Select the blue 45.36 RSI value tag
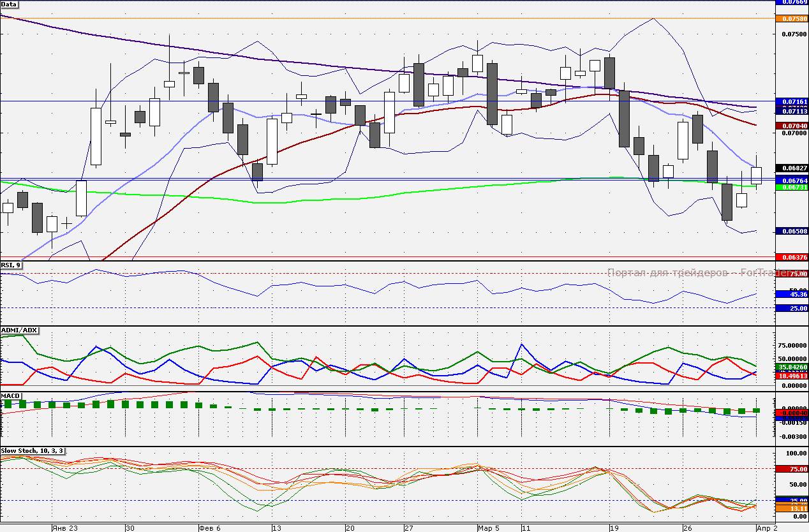This screenshot has width=809, height=532. point(792,294)
